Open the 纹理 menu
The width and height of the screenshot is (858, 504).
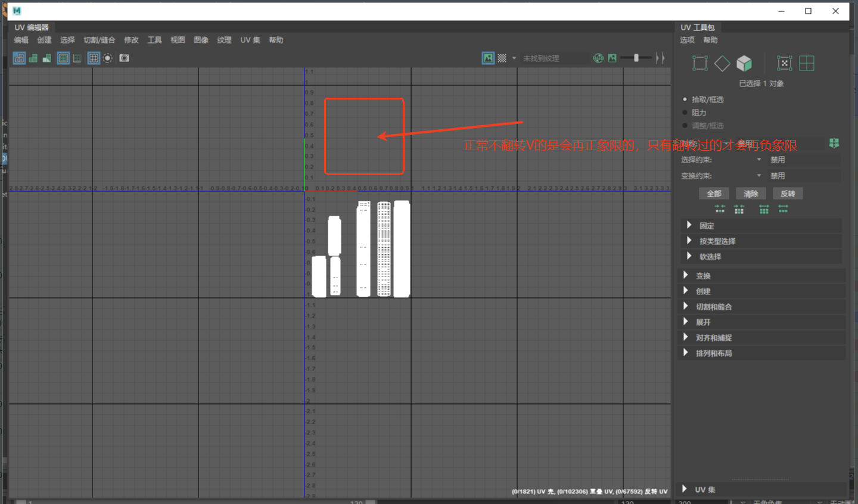[x=224, y=40]
